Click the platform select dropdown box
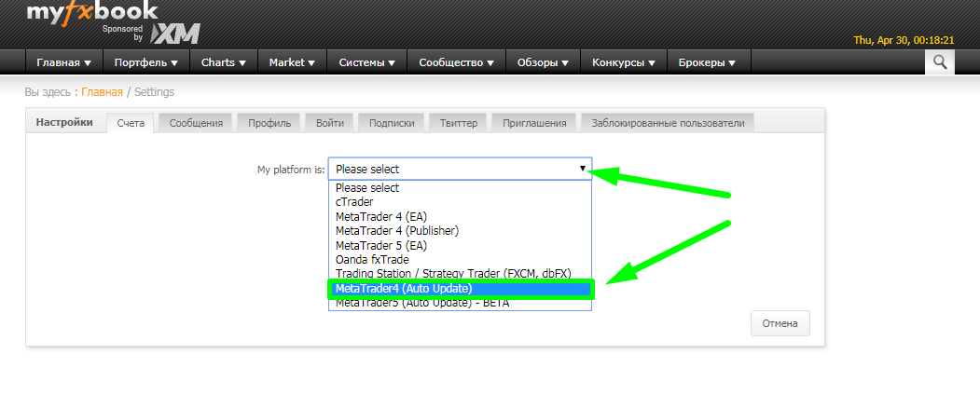980x395 pixels. [x=460, y=170]
